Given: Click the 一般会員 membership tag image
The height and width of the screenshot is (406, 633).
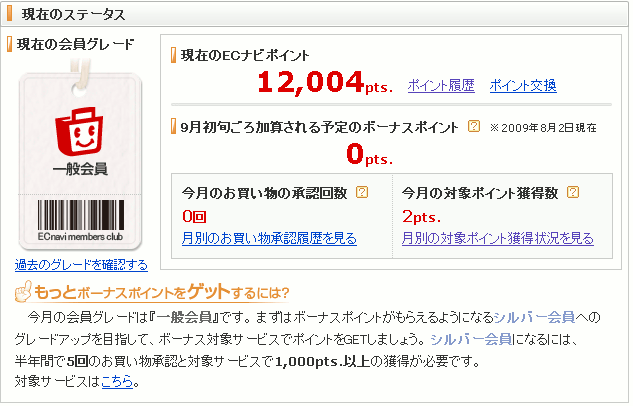Looking at the screenshot, I should coord(80,155).
